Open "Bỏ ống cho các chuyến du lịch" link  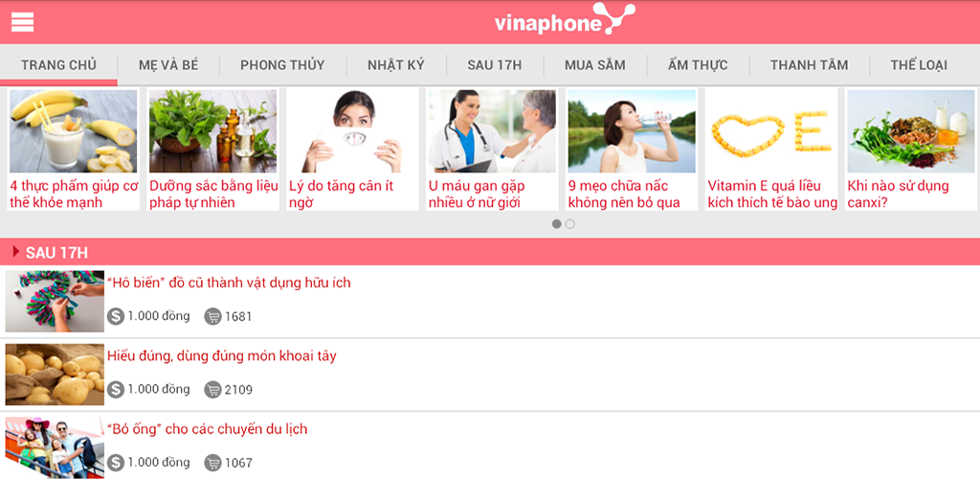(x=208, y=429)
